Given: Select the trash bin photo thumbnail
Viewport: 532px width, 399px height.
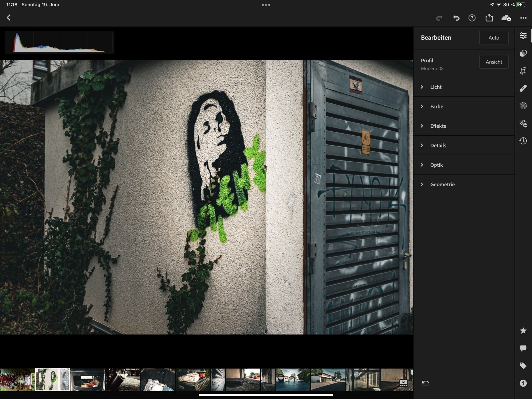Looking at the screenshot, I should pyautogui.click(x=88, y=380).
